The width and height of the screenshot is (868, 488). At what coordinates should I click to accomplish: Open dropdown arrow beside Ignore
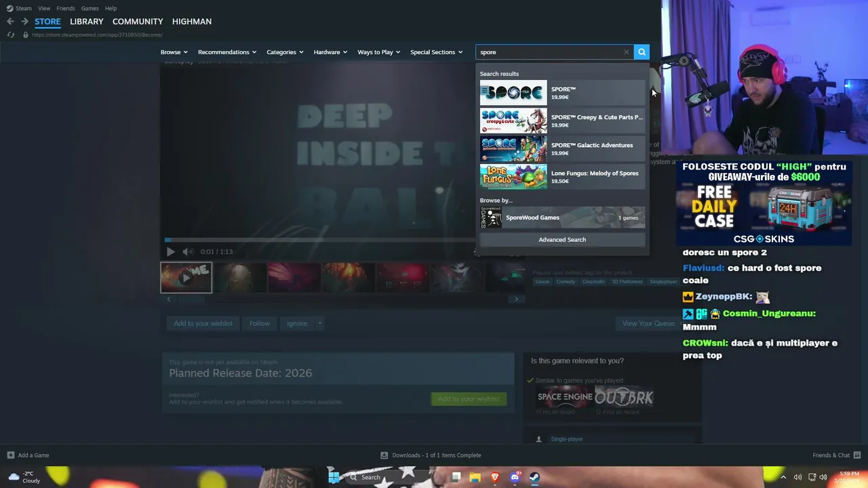(x=319, y=323)
